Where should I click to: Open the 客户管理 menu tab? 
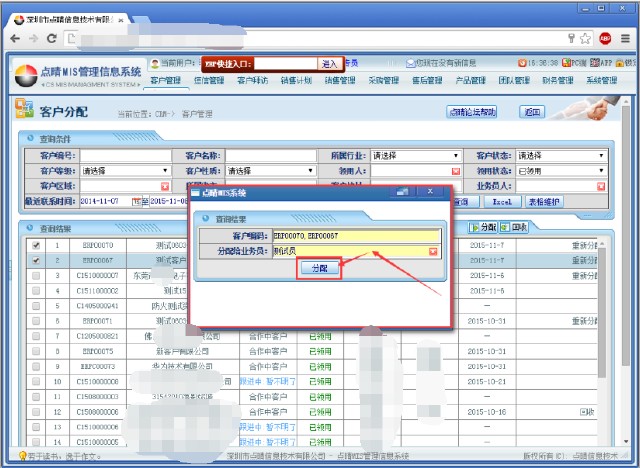point(166,80)
